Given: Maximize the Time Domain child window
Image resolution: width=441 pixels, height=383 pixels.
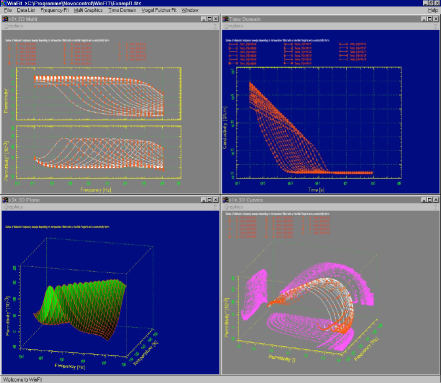Looking at the screenshot, I should pyautogui.click(x=430, y=19).
